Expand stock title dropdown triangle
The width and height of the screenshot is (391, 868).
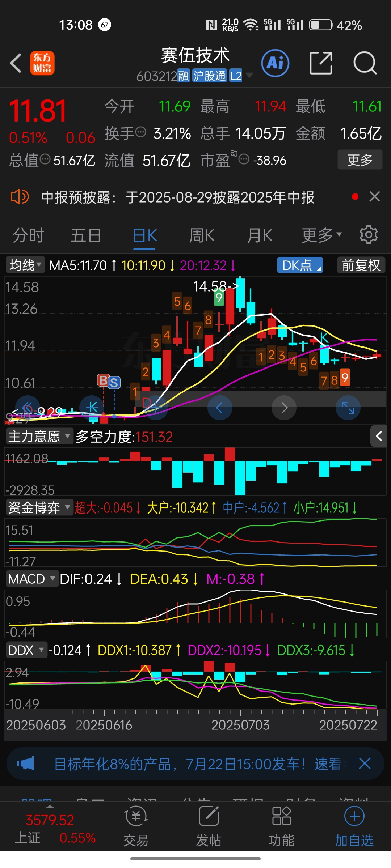249,75
